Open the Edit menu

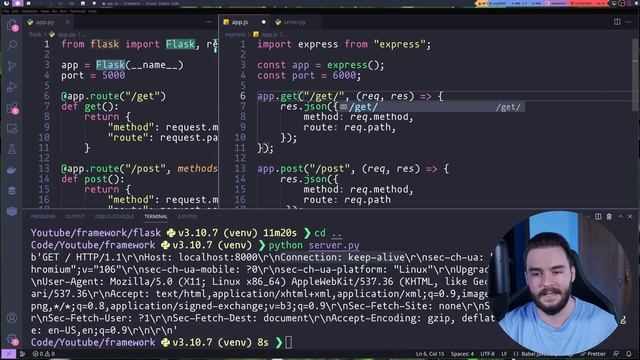[15, 11]
